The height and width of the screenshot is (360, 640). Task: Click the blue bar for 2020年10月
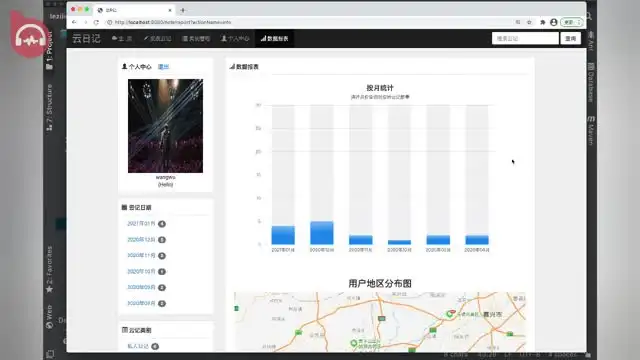click(x=399, y=242)
